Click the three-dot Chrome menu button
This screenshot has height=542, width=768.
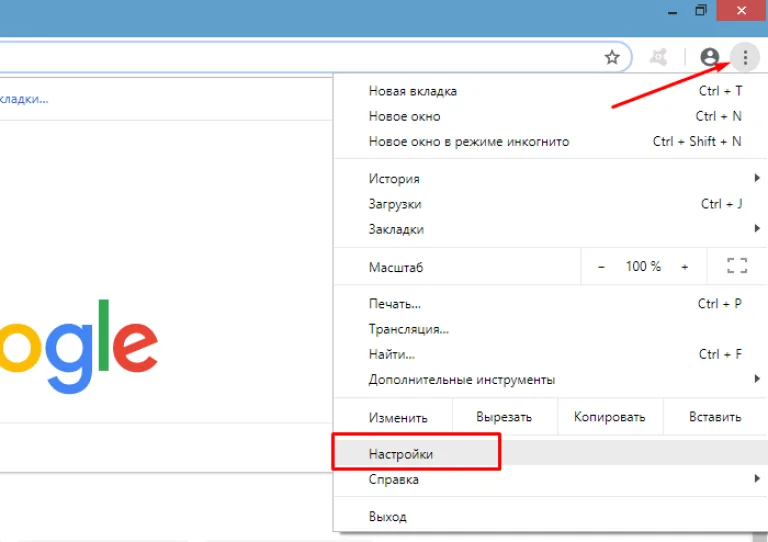(745, 57)
